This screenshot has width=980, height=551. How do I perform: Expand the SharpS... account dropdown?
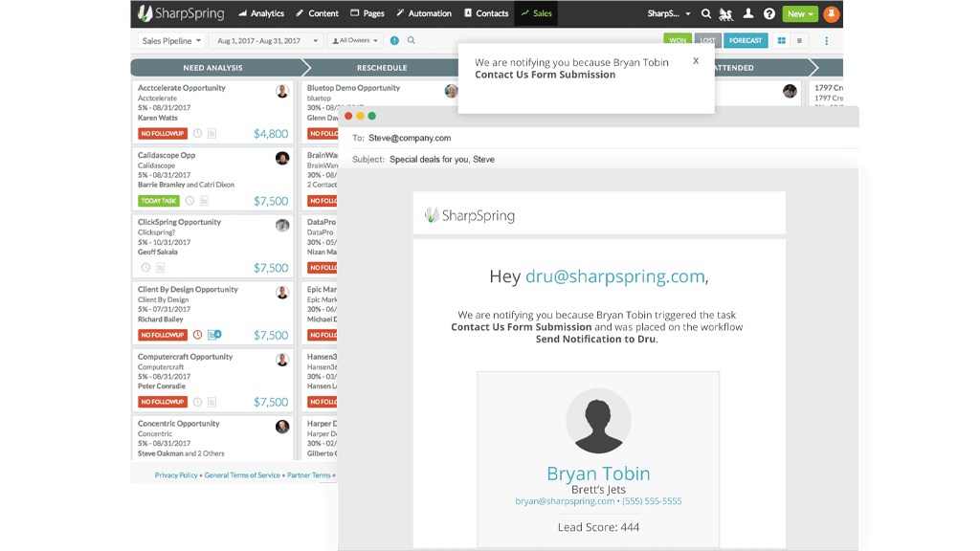point(669,13)
